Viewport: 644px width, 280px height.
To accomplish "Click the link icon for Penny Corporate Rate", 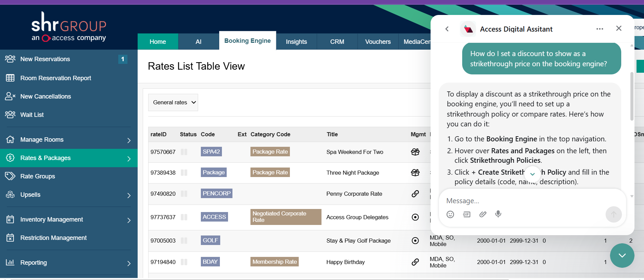I will (415, 194).
